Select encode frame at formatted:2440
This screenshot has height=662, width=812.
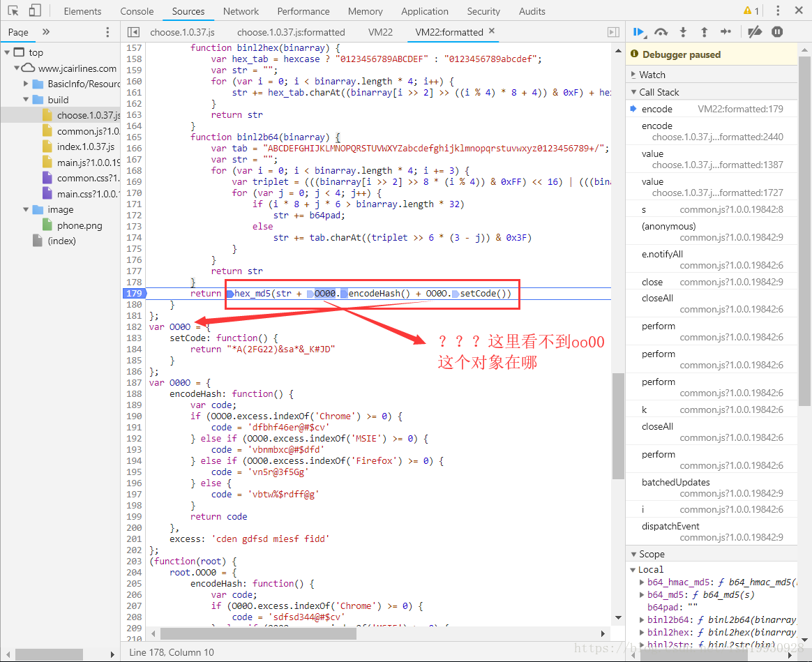[x=712, y=132]
